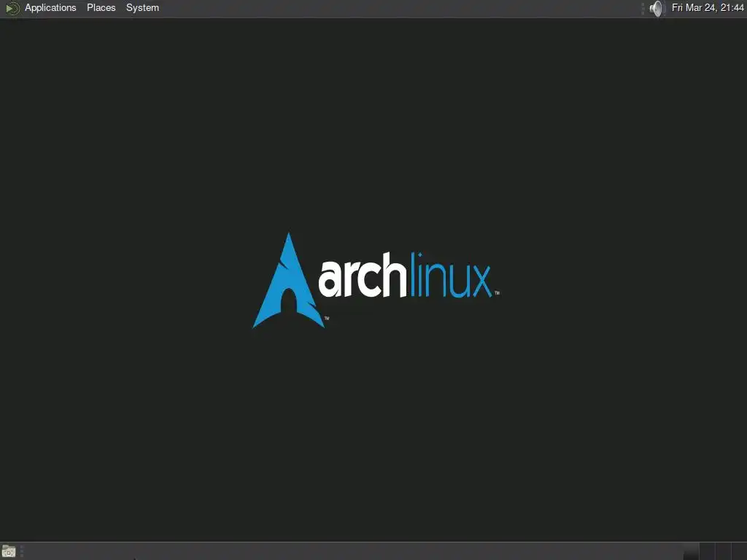Open the System menu
The width and height of the screenshot is (747, 560).
point(142,7)
